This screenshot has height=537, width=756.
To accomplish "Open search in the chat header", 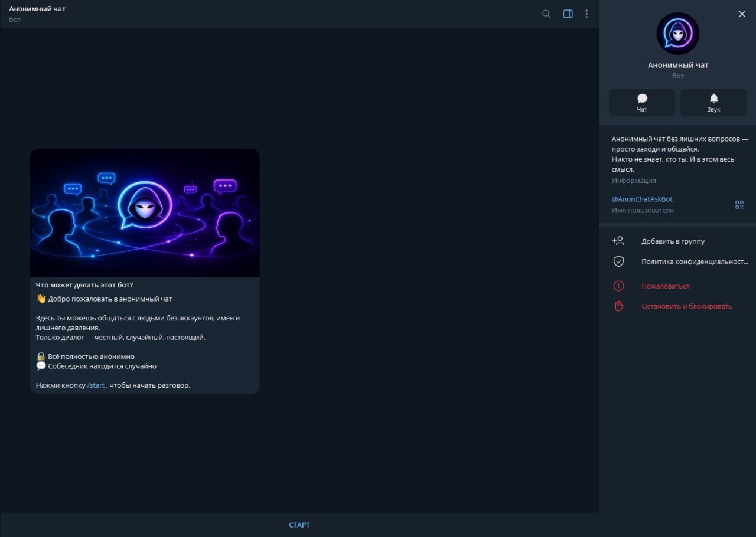I will (546, 14).
